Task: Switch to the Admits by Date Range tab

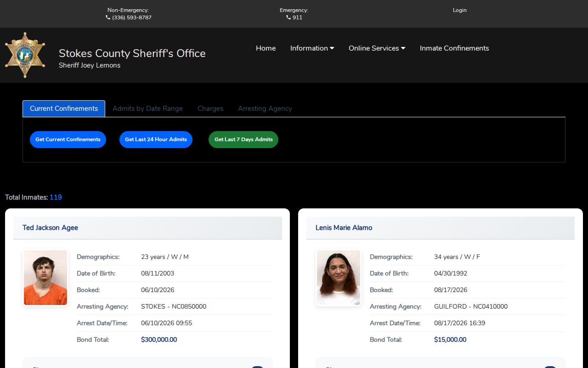Action: (x=147, y=109)
